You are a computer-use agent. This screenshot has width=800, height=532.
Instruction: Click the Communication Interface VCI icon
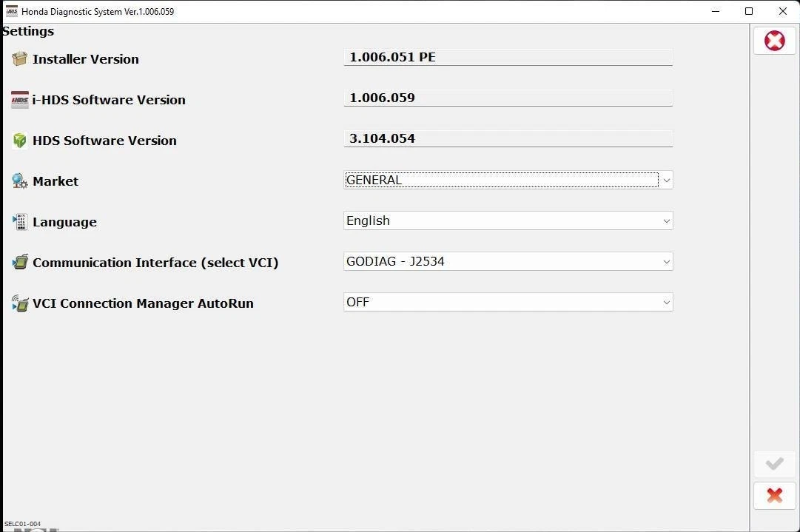(20, 262)
